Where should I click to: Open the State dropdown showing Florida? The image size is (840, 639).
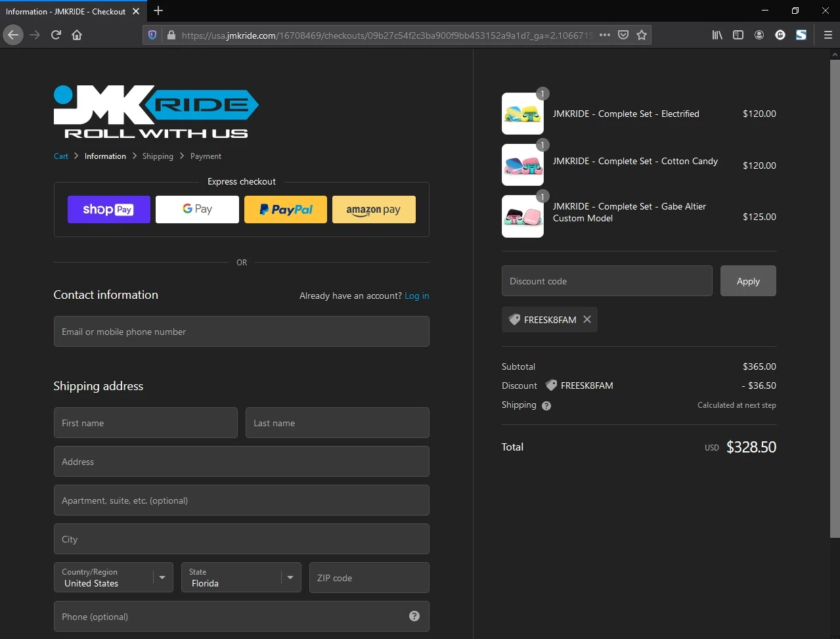pos(241,577)
